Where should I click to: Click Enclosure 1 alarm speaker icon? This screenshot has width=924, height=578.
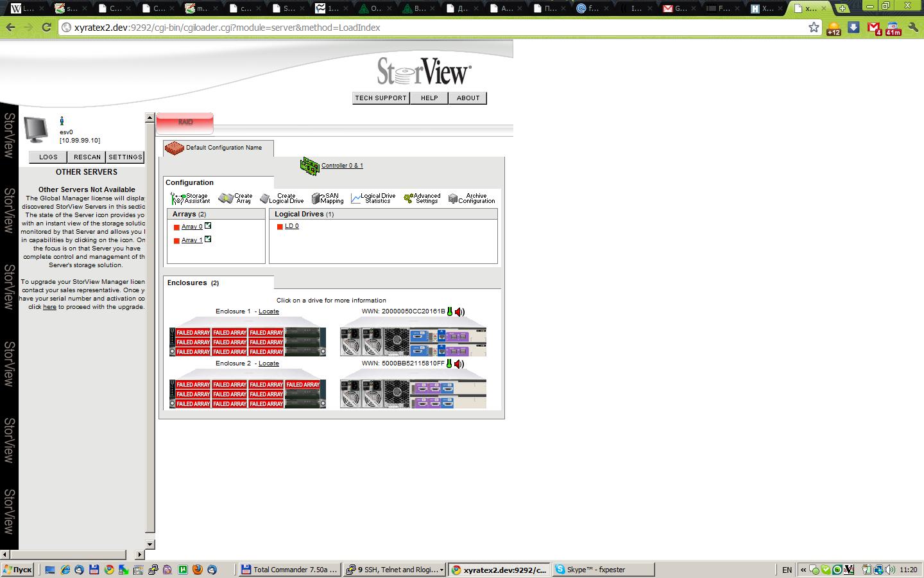coord(459,312)
